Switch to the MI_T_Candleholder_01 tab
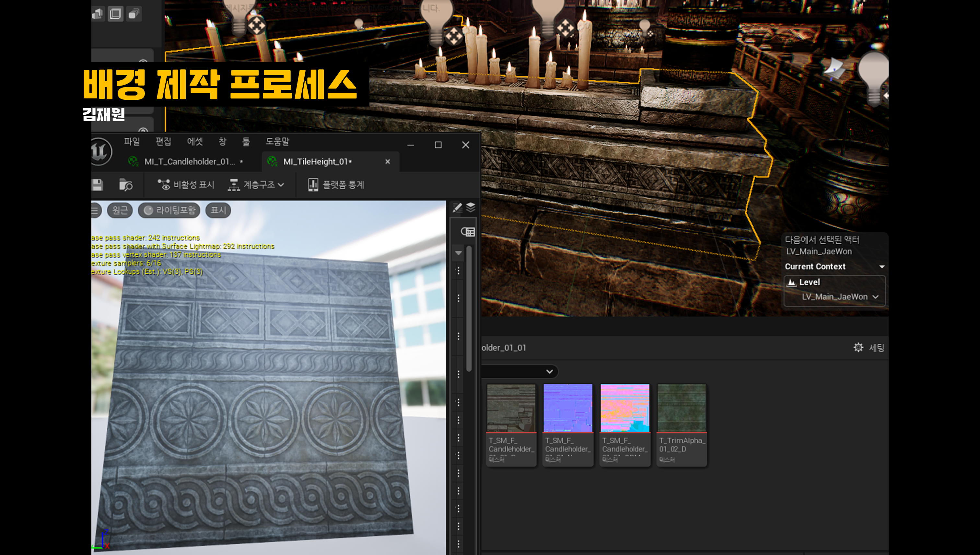The width and height of the screenshot is (980, 555). pyautogui.click(x=189, y=162)
